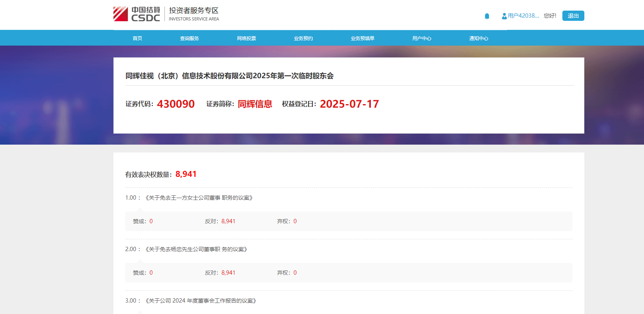Open 查询服务 menu
Viewport: 644px width, 314px height.
(190, 38)
